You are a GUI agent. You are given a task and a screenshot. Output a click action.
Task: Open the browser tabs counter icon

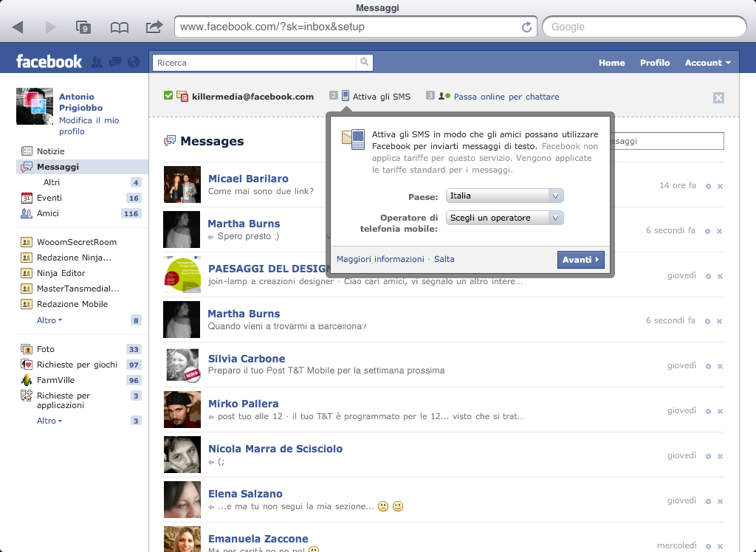[83, 27]
